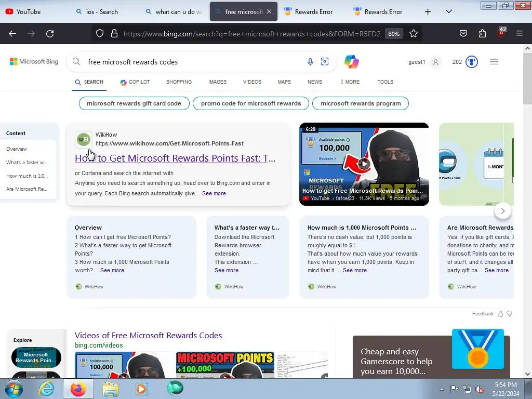Select the SHOPPING search tab
Image resolution: width=532 pixels, height=399 pixels.
coord(179,82)
